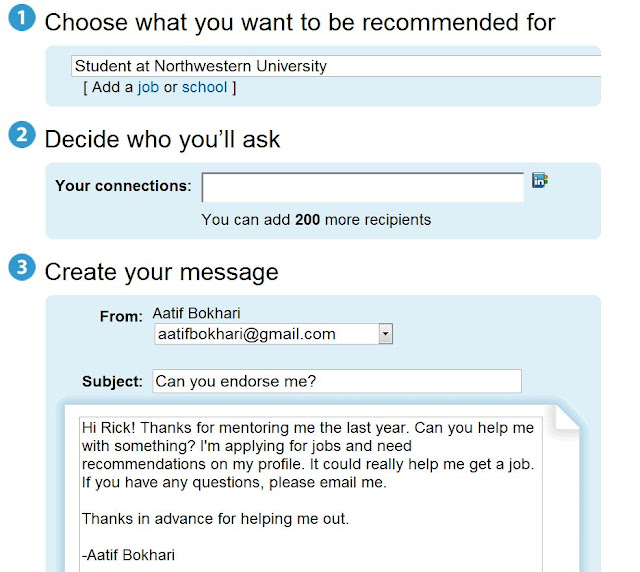640x572 pixels.
Task: Click the step 1 number badge
Action: [22, 18]
